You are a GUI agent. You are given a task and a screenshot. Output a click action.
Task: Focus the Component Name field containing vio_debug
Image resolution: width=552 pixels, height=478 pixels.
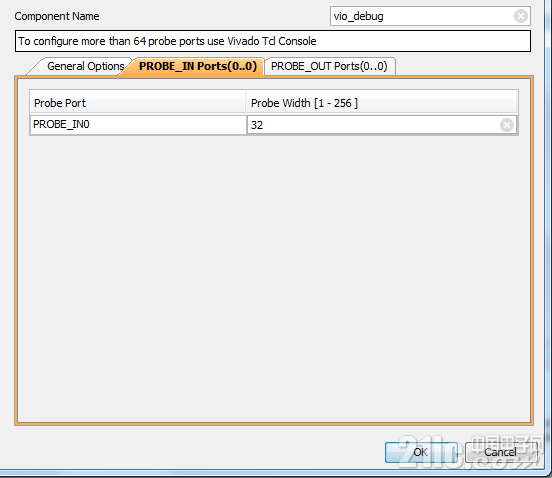click(x=430, y=16)
